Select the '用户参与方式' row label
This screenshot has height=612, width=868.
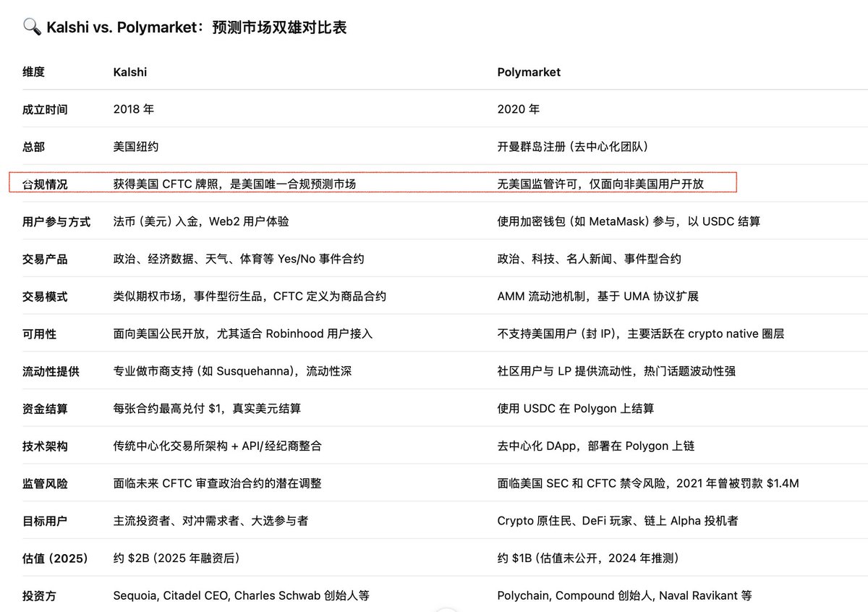(56, 222)
